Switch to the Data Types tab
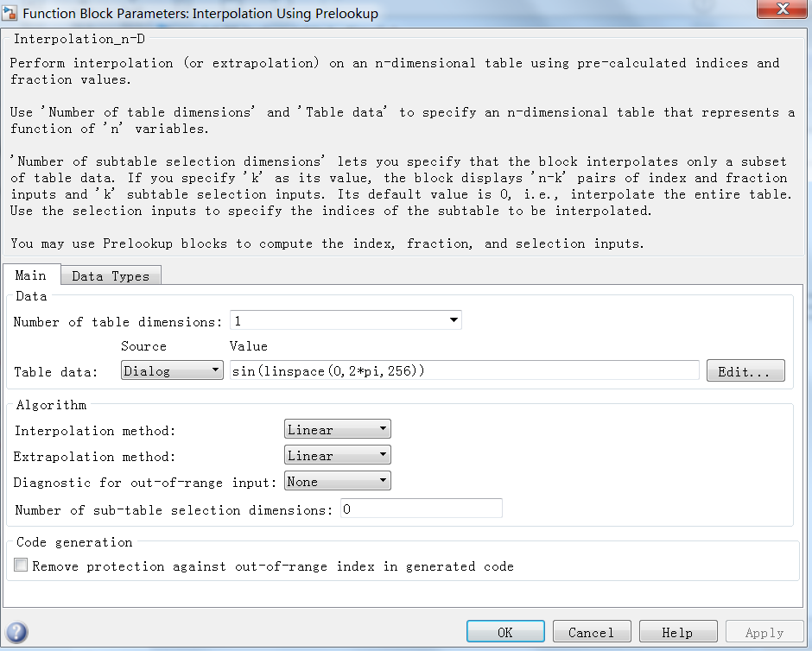This screenshot has width=812, height=651. 111,275
